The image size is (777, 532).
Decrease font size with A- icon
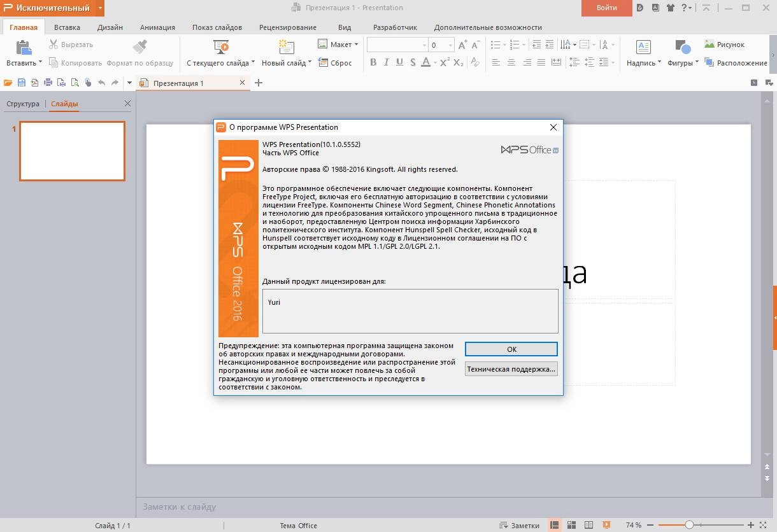[476, 45]
